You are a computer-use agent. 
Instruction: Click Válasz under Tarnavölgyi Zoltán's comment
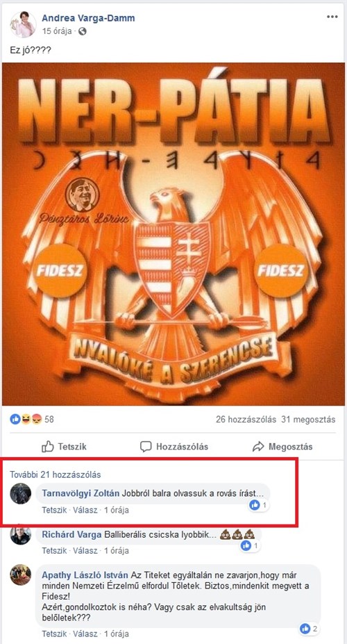pos(85,510)
